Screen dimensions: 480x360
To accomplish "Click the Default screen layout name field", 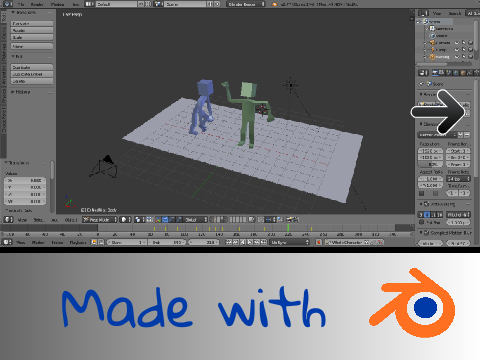I will coord(116,4).
